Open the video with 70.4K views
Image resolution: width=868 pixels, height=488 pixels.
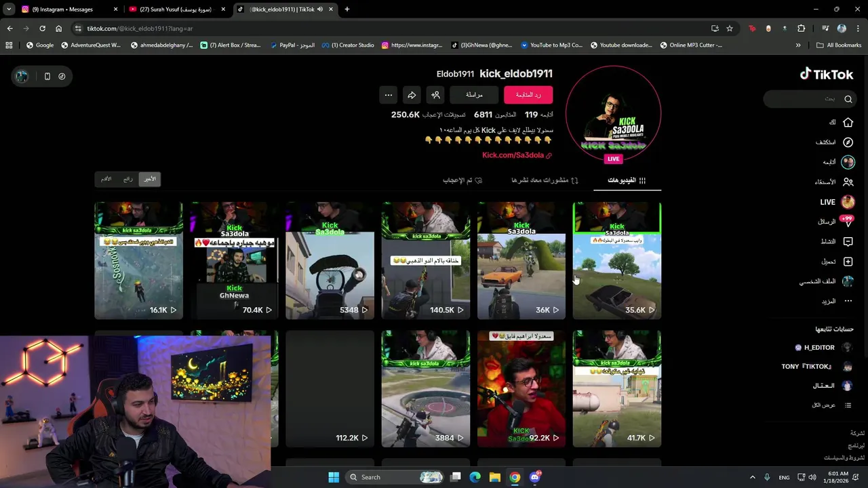[234, 260]
